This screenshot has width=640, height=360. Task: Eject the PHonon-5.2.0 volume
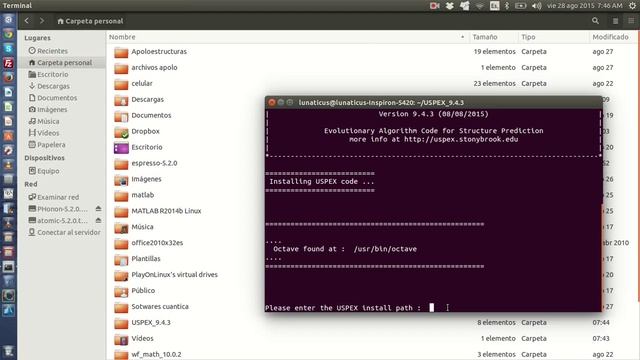(x=98, y=209)
